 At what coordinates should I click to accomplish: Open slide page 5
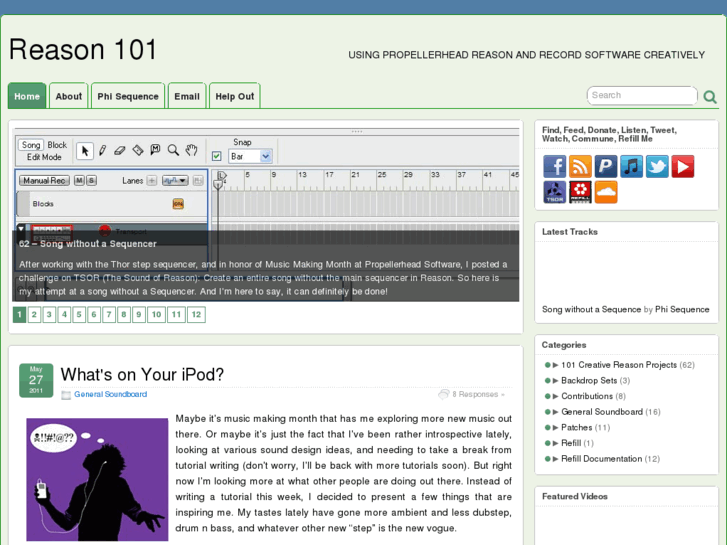(79, 315)
